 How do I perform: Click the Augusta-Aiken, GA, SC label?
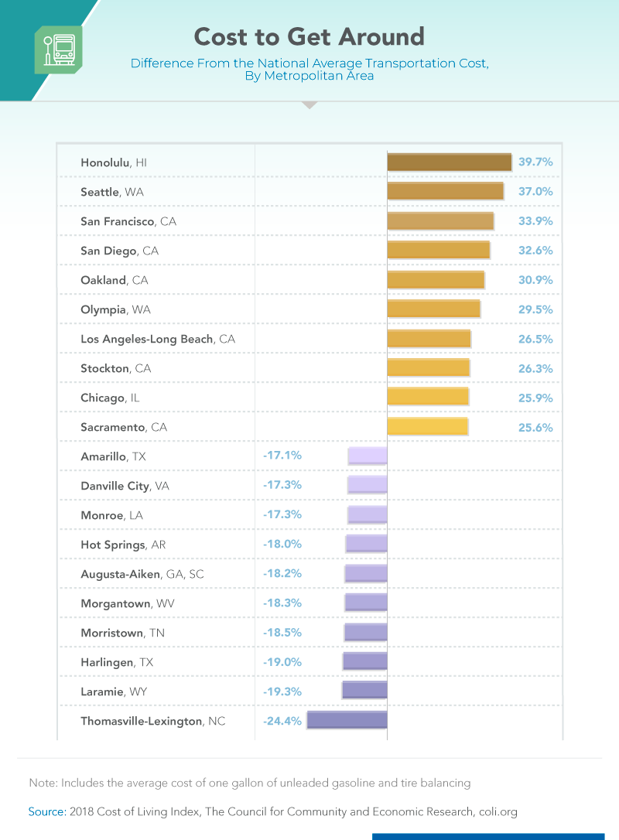click(x=142, y=574)
